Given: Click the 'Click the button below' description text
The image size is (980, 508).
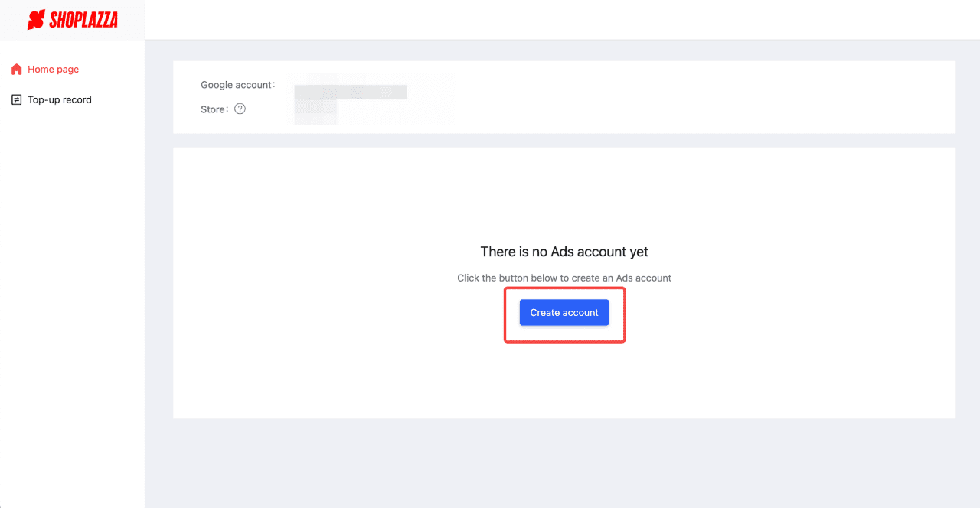Looking at the screenshot, I should (x=564, y=278).
